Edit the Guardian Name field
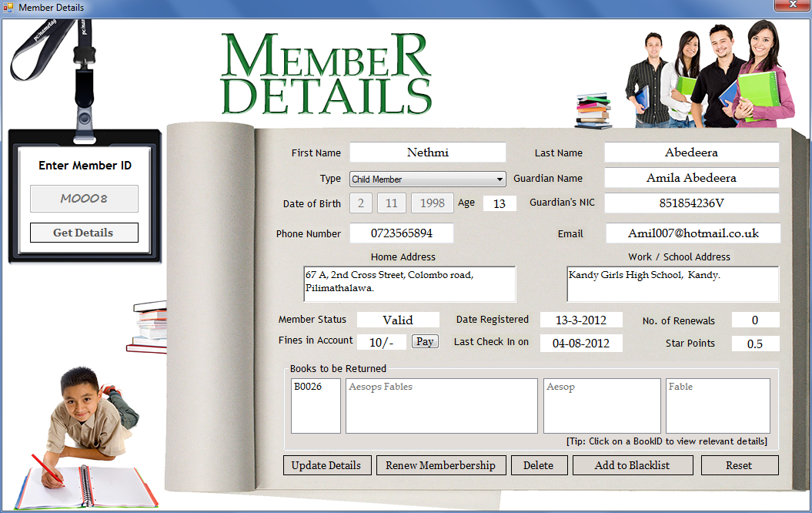Viewport: 812px width, 513px height. coord(691,178)
